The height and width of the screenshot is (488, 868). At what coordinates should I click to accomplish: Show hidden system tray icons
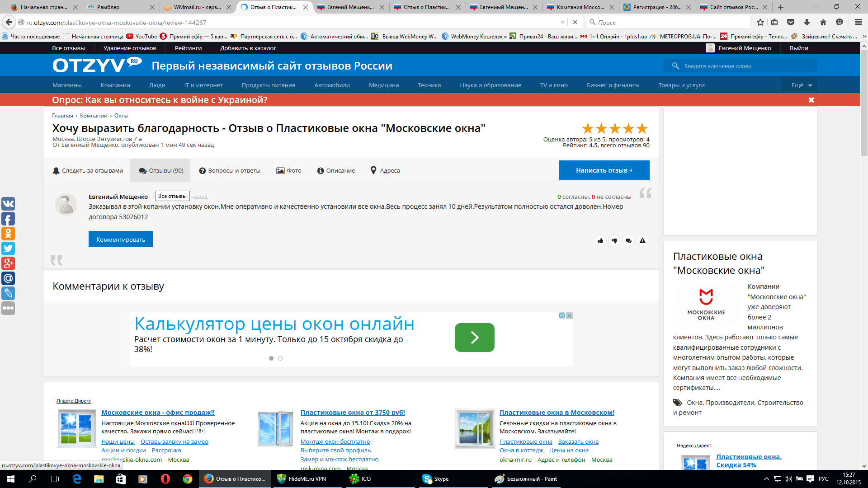[766, 479]
